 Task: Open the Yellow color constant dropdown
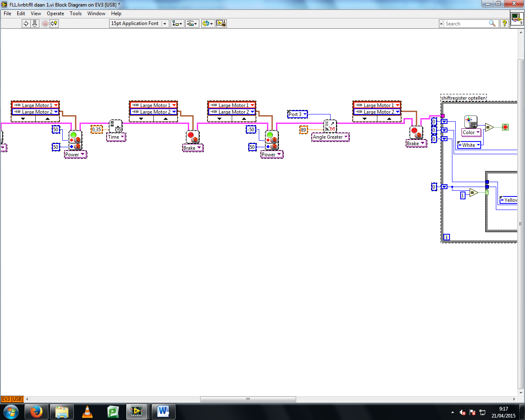click(508, 200)
